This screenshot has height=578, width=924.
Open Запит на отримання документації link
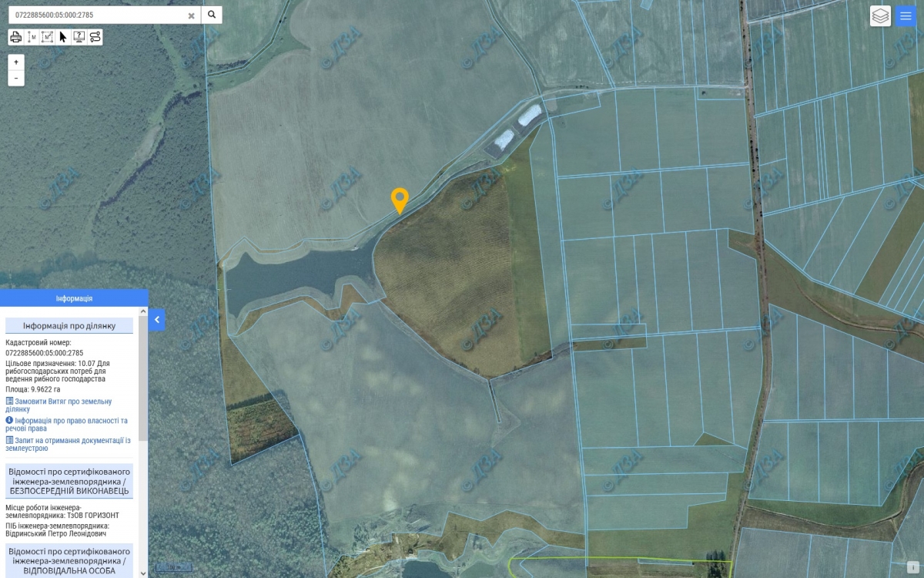pos(68,444)
